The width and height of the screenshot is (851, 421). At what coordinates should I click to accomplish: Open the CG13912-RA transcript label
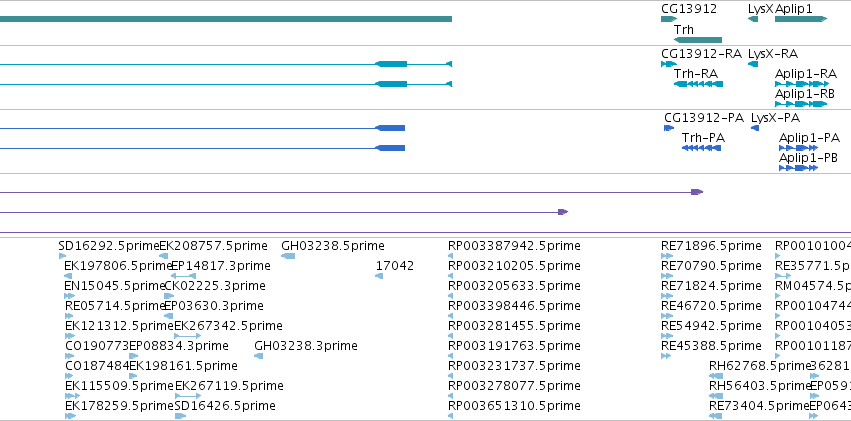click(x=701, y=54)
